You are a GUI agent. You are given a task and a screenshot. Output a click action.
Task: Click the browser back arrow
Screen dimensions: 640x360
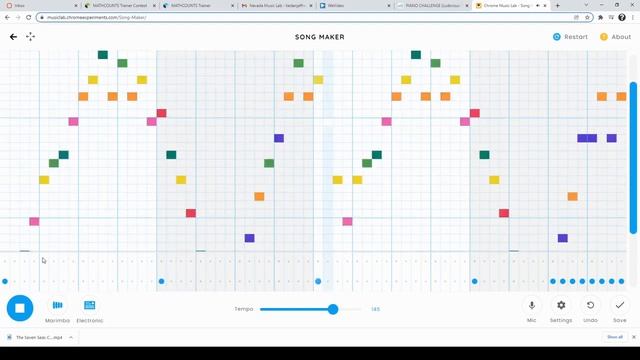point(7,18)
